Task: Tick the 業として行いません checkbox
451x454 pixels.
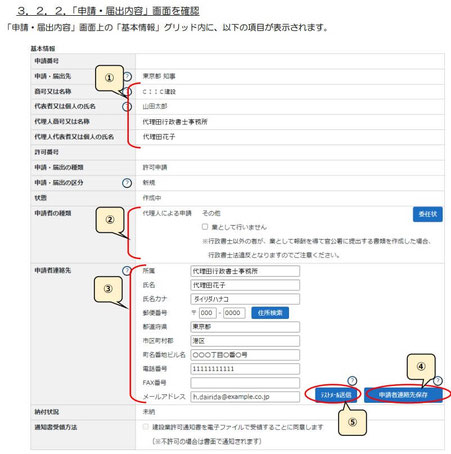Action: click(205, 227)
